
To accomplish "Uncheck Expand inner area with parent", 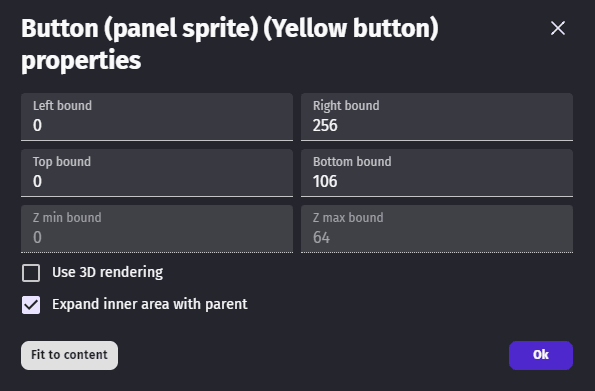I will coord(31,305).
